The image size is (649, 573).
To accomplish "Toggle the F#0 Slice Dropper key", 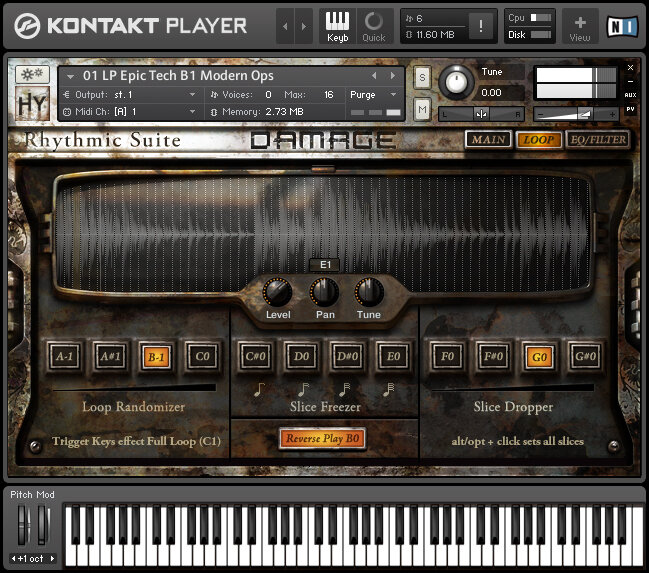I will [493, 356].
